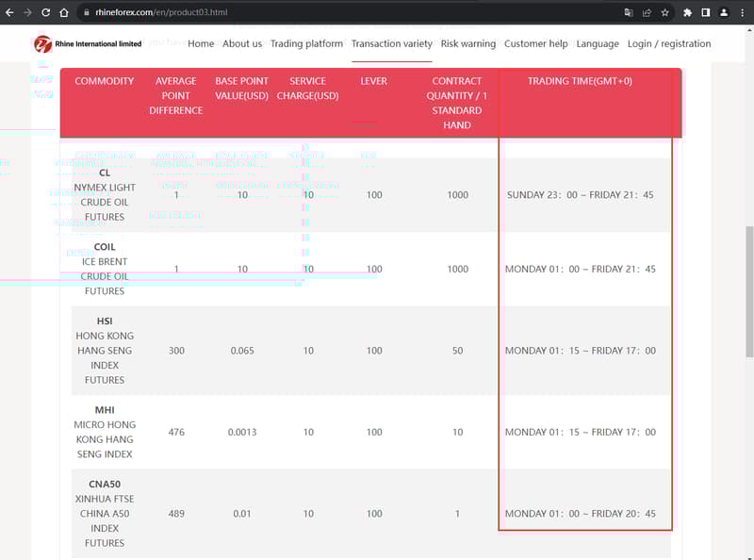Open the About us menu

click(x=242, y=43)
